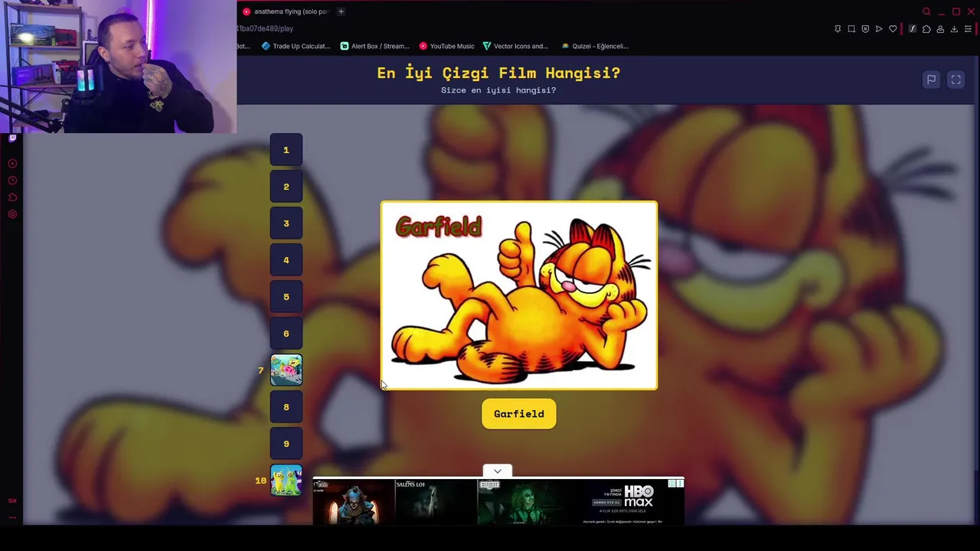Screen dimensions: 980x551
Task: Click the Garfield cartoon image card
Action: coord(519,295)
